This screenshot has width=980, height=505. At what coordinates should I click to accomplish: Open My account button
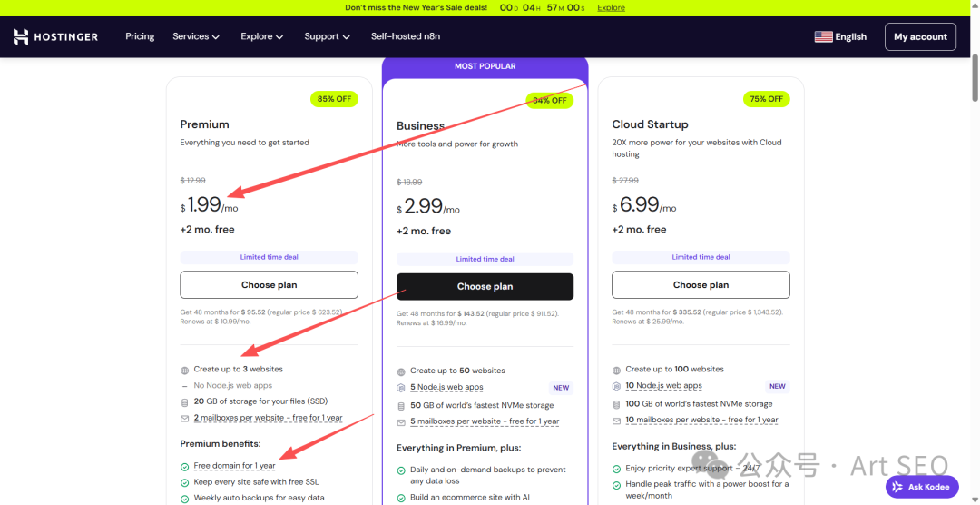click(920, 37)
